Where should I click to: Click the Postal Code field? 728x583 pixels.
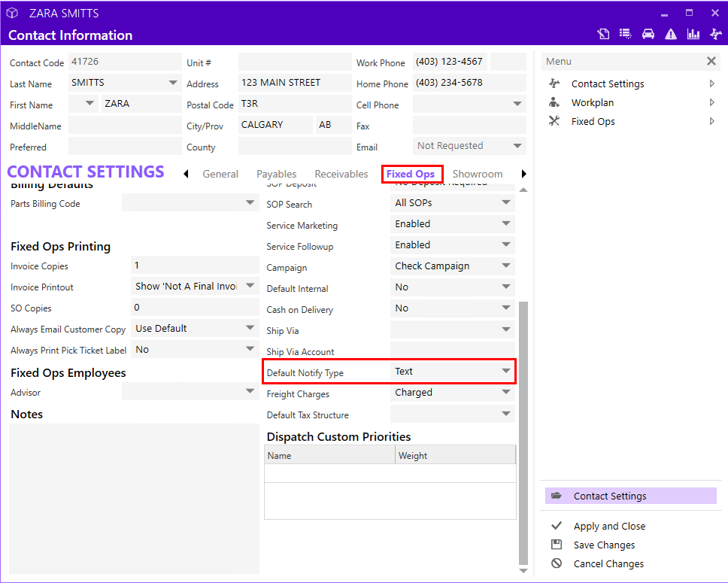tap(295, 104)
